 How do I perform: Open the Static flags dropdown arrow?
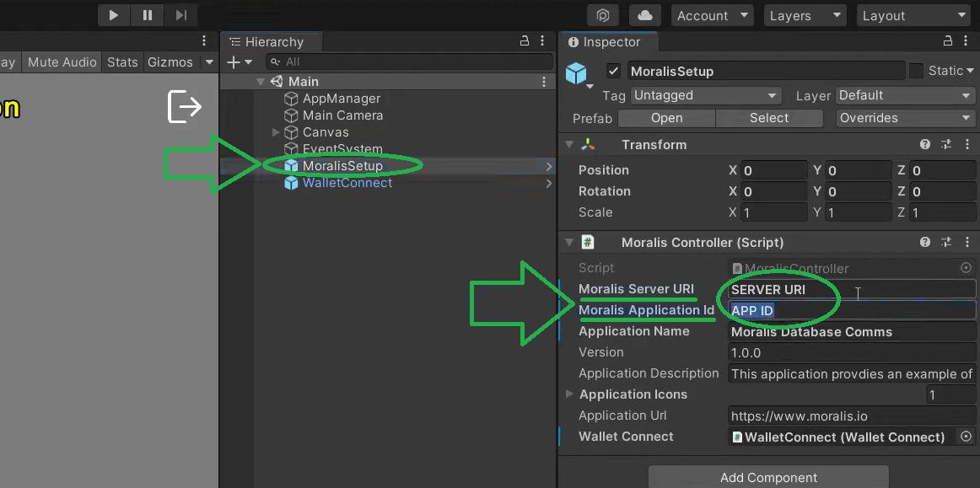point(970,72)
